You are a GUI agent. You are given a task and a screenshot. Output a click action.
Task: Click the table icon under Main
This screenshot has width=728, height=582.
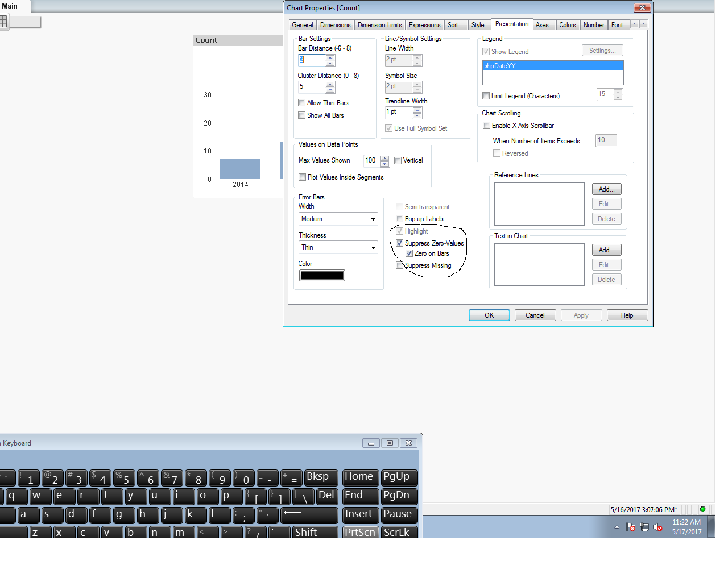click(3, 22)
